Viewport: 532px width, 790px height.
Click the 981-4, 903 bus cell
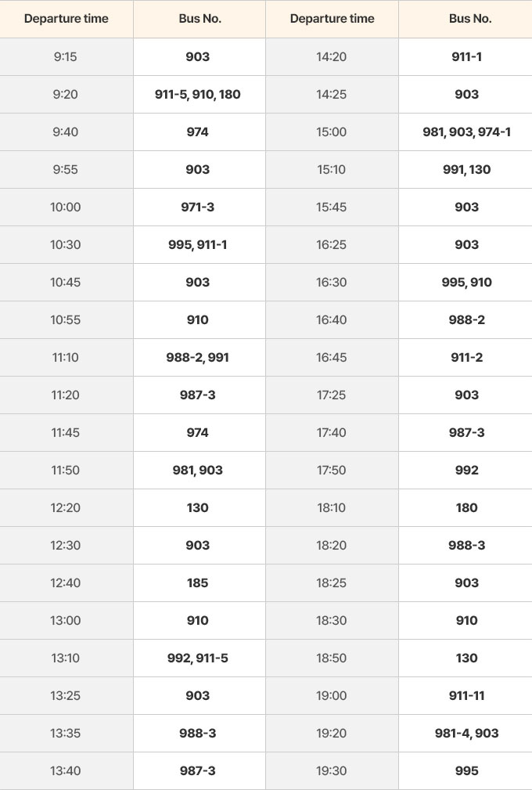(465, 733)
